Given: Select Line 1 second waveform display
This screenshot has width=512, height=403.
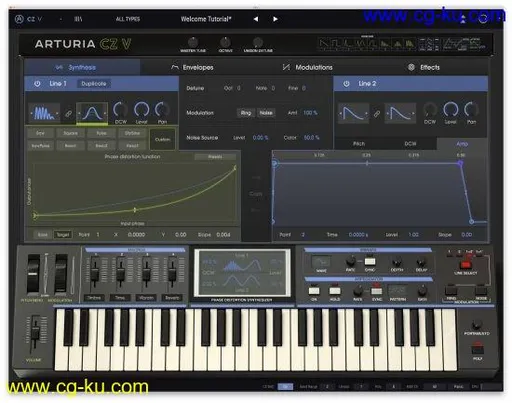Looking at the screenshot, I should pos(92,113).
